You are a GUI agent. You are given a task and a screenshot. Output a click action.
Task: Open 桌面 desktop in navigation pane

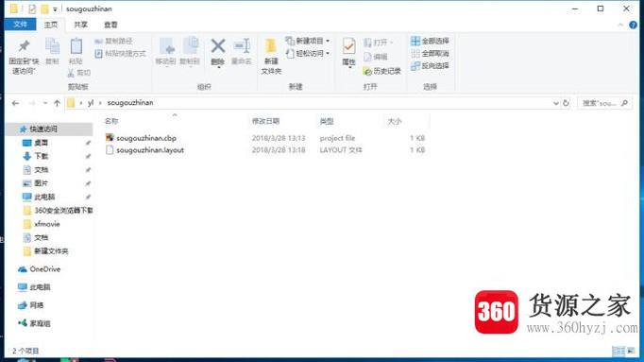tap(41, 143)
